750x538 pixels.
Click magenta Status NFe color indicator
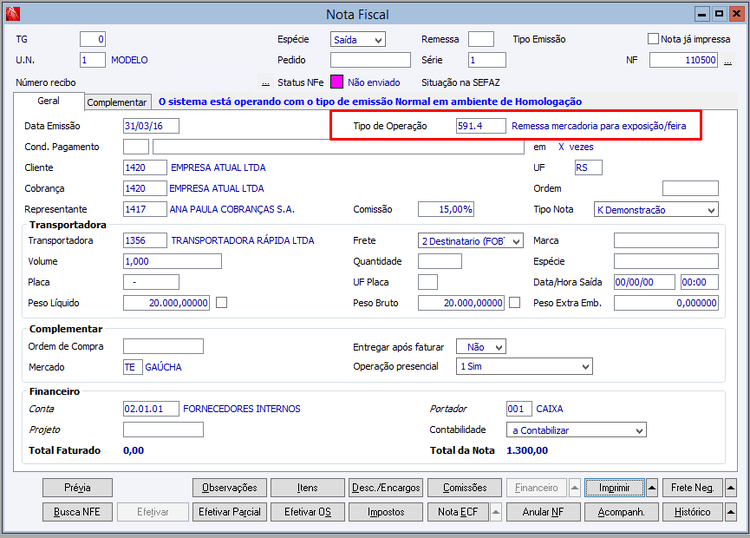[337, 82]
